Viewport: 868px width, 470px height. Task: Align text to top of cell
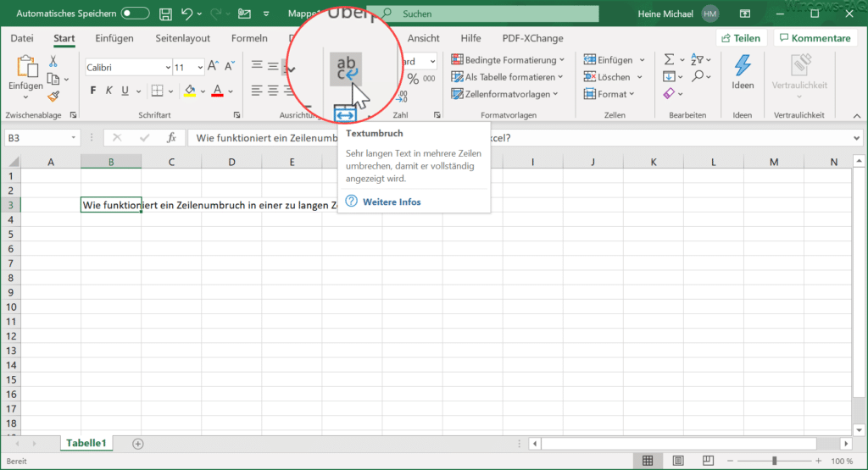click(x=256, y=66)
